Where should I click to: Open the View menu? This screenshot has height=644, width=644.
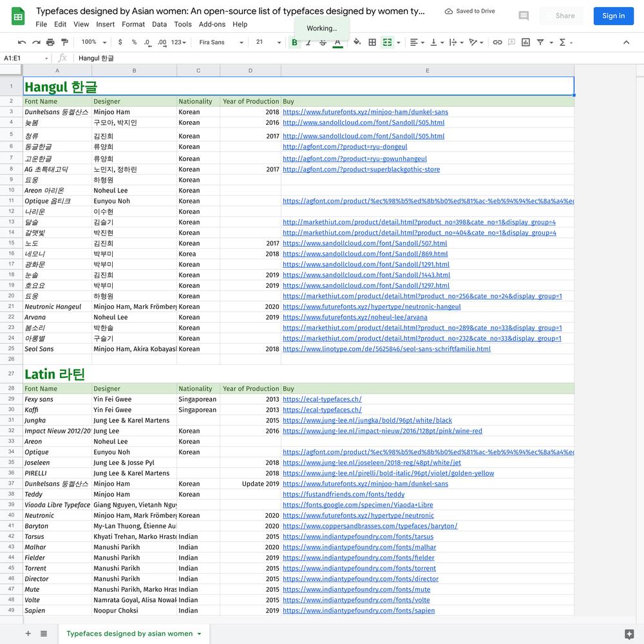point(81,24)
